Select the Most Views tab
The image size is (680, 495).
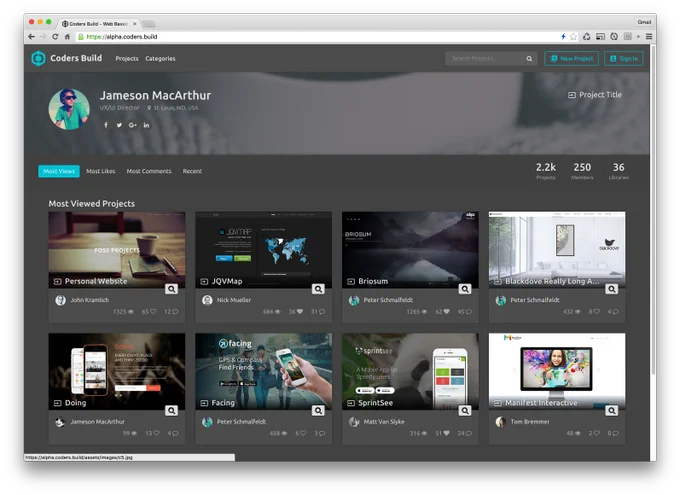point(59,171)
